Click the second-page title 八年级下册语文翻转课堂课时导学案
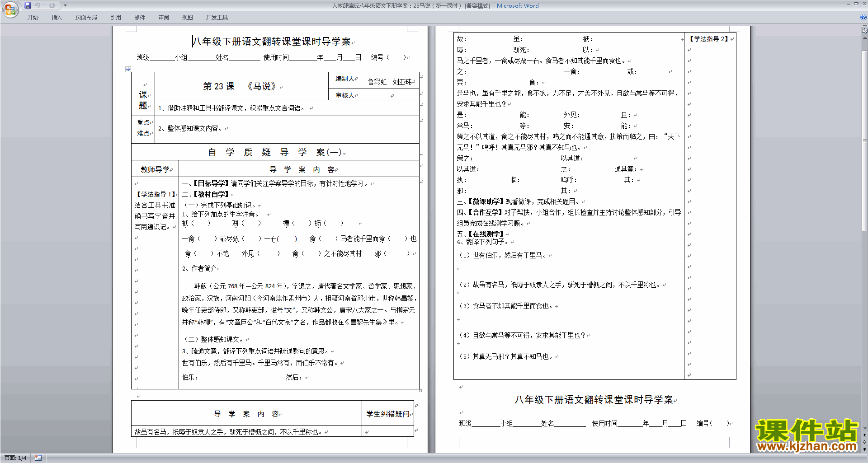 pyautogui.click(x=594, y=400)
